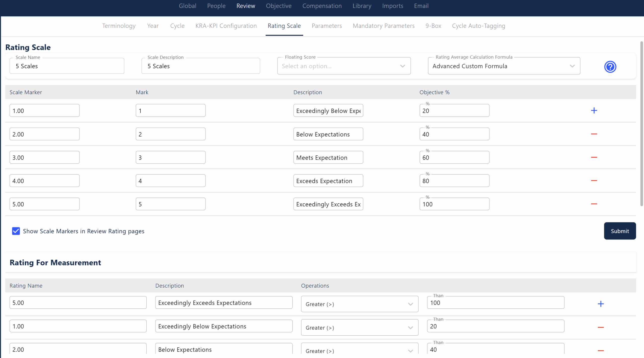Screen dimensions: 644x358
Task: Click the Than field showing 100
Action: pyautogui.click(x=496, y=303)
